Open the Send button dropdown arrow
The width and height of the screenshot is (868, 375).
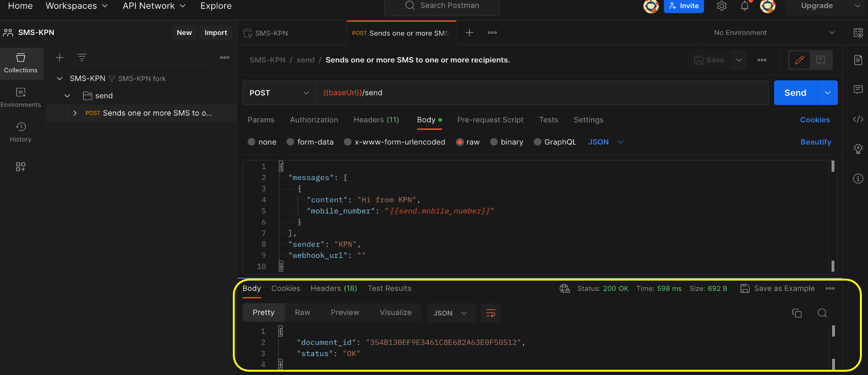(827, 93)
